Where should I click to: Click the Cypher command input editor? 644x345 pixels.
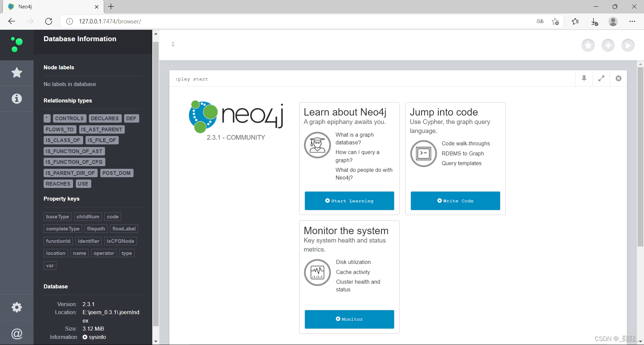point(372,45)
